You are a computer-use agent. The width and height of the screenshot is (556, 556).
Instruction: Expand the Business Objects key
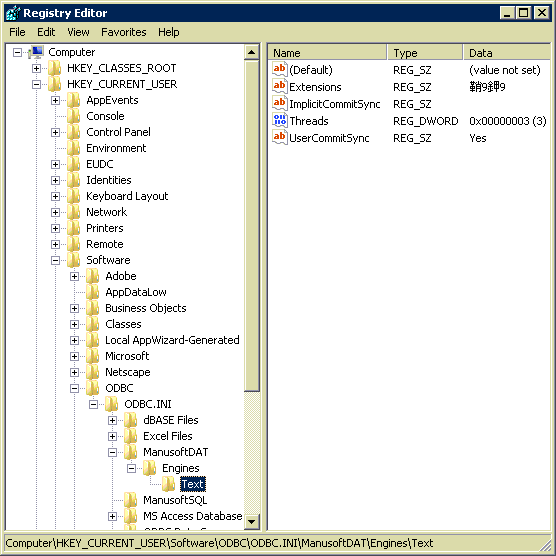74,308
